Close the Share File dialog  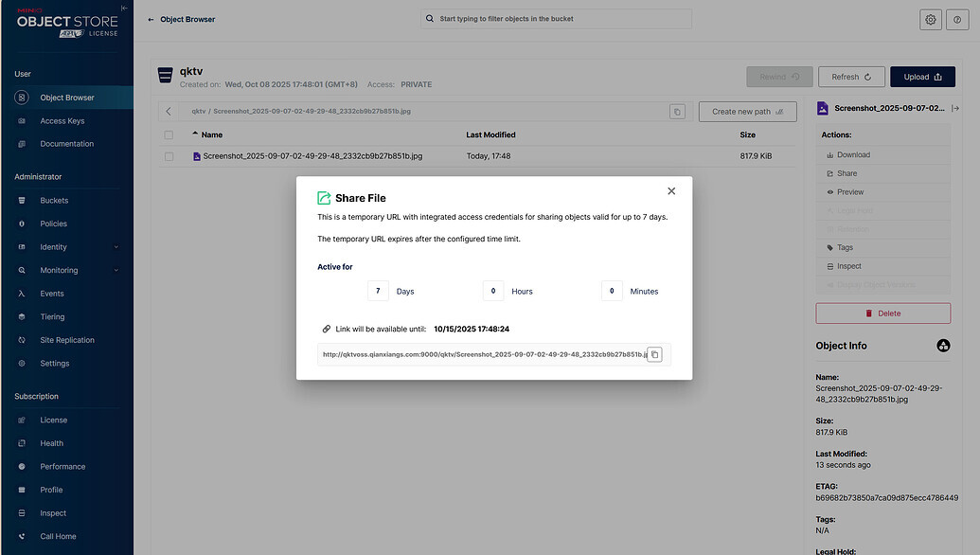coord(671,191)
